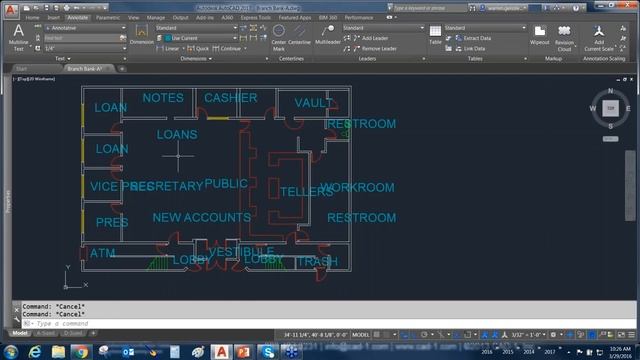Open the Annotative text style dropdown
This screenshot has height=360, width=640.
[85, 28]
